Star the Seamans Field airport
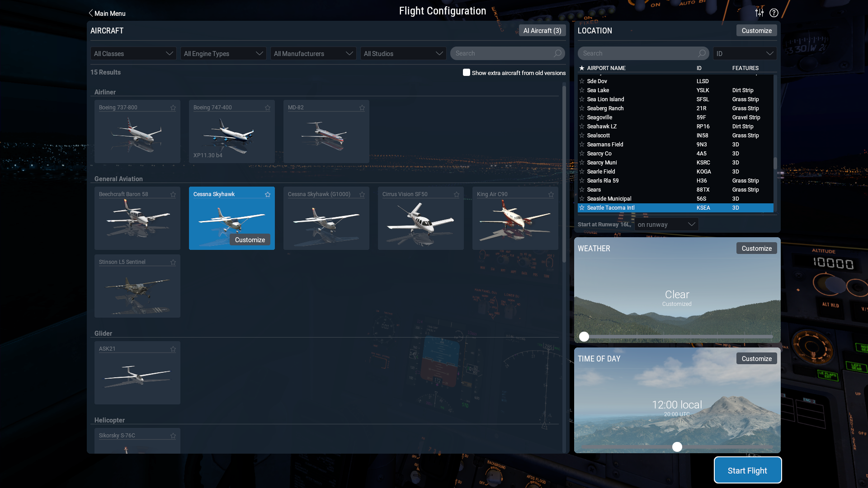The image size is (868, 488). tap(582, 145)
